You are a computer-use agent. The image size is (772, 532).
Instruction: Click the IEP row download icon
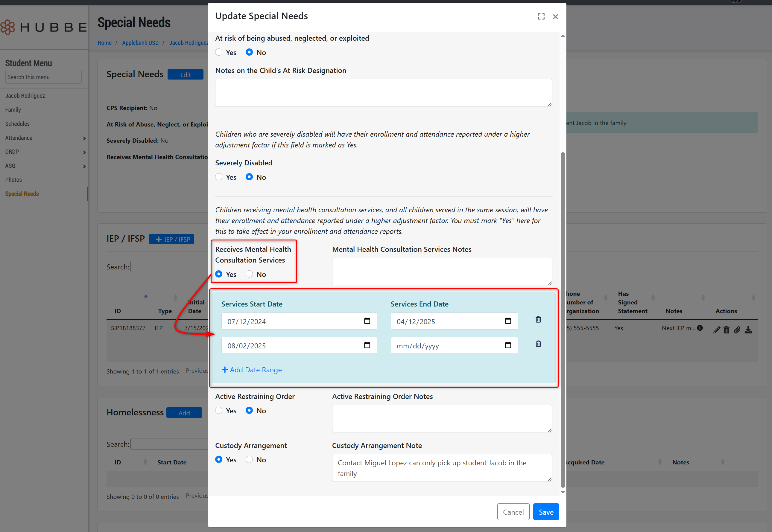coord(748,330)
